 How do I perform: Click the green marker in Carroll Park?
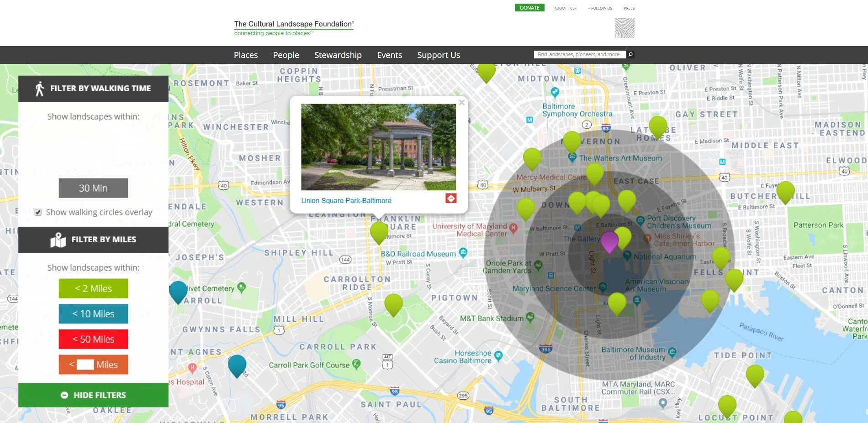[x=393, y=303]
